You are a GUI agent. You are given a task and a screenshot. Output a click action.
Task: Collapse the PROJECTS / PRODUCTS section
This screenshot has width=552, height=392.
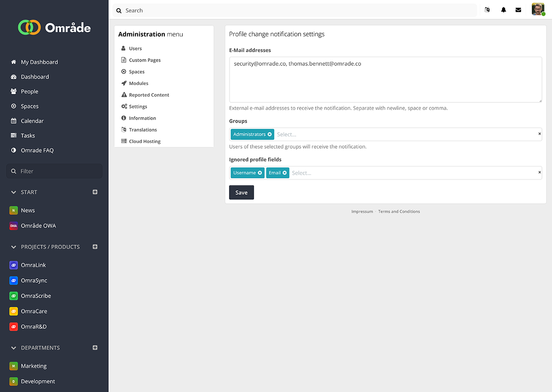coord(13,247)
